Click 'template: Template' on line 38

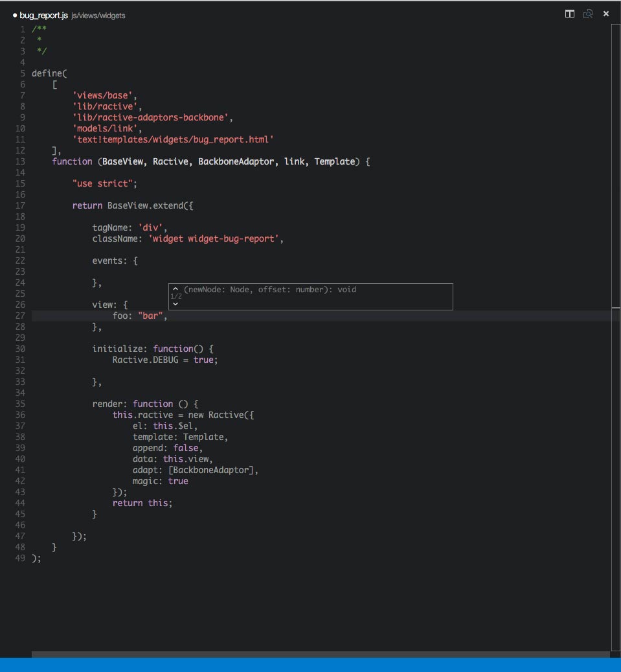point(178,437)
